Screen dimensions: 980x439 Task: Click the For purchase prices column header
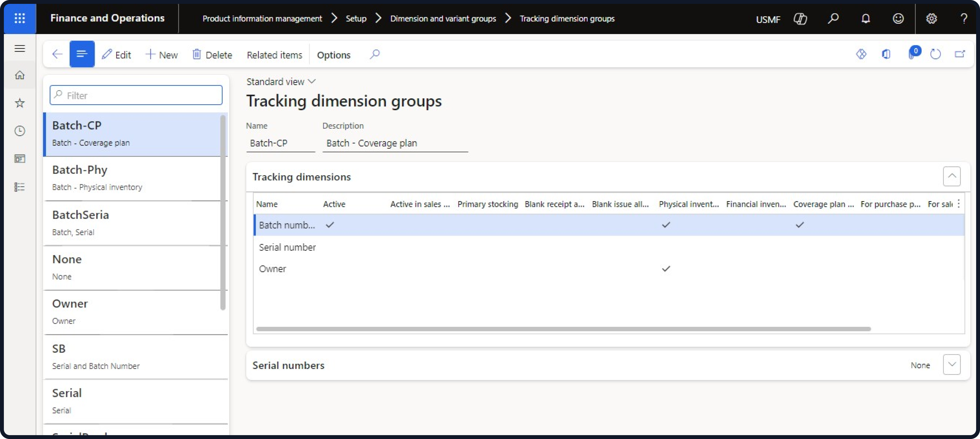click(890, 204)
